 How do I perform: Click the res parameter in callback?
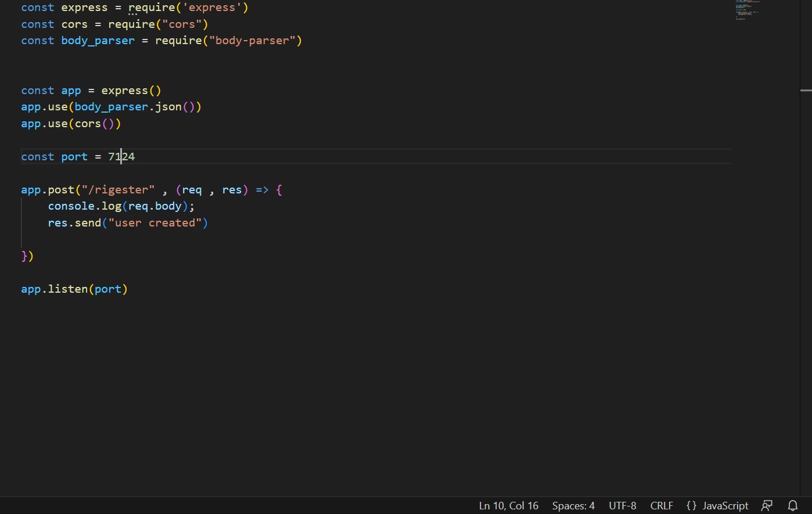[x=232, y=190]
